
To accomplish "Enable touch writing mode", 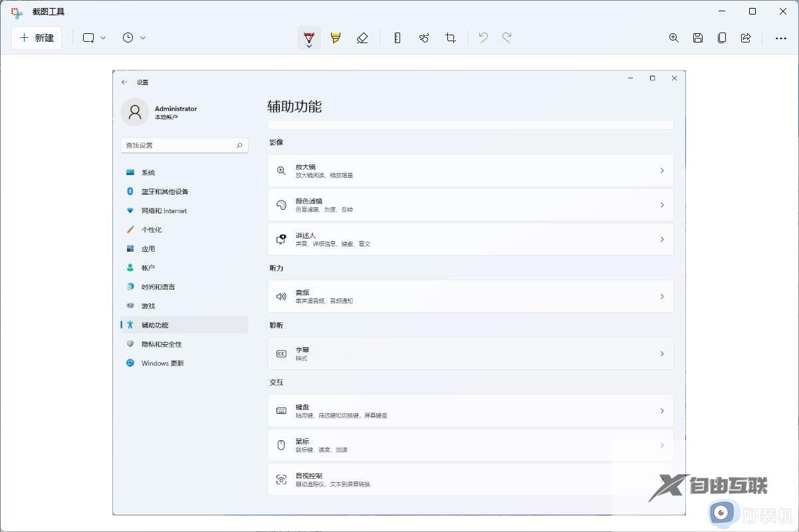I will (424, 38).
